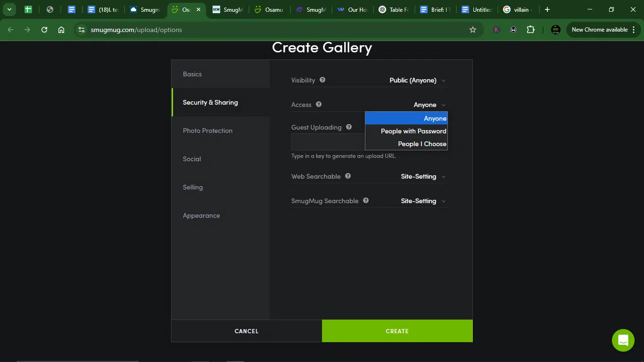Image resolution: width=644 pixels, height=362 pixels.
Task: Bookmark this page with star icon
Action: [473, 30]
